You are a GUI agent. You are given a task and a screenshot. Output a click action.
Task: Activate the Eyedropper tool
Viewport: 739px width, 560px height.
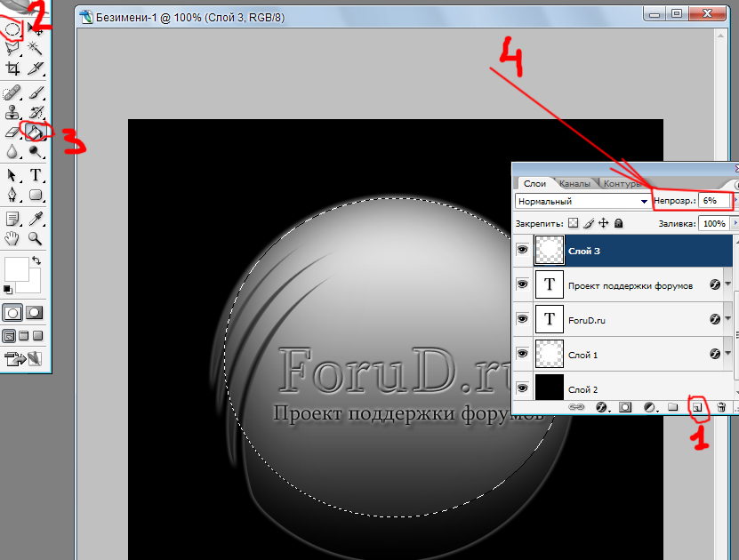[36, 218]
